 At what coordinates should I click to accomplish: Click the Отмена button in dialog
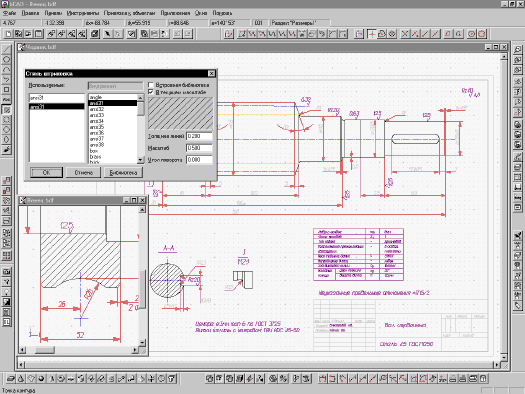83,172
